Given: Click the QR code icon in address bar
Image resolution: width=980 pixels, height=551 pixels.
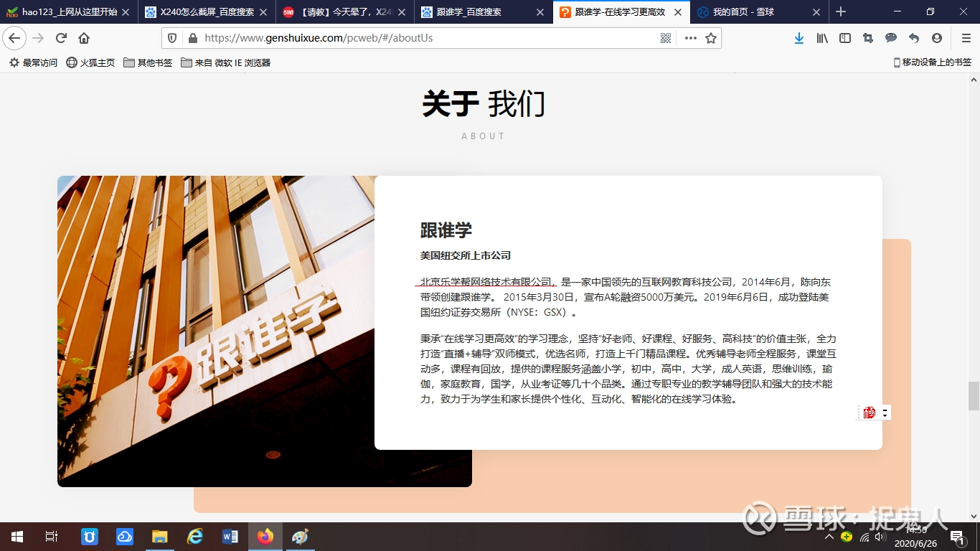Looking at the screenshot, I should pyautogui.click(x=666, y=38).
